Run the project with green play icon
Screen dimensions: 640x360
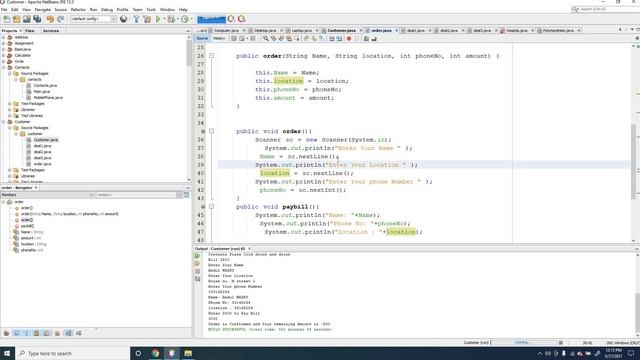point(158,19)
